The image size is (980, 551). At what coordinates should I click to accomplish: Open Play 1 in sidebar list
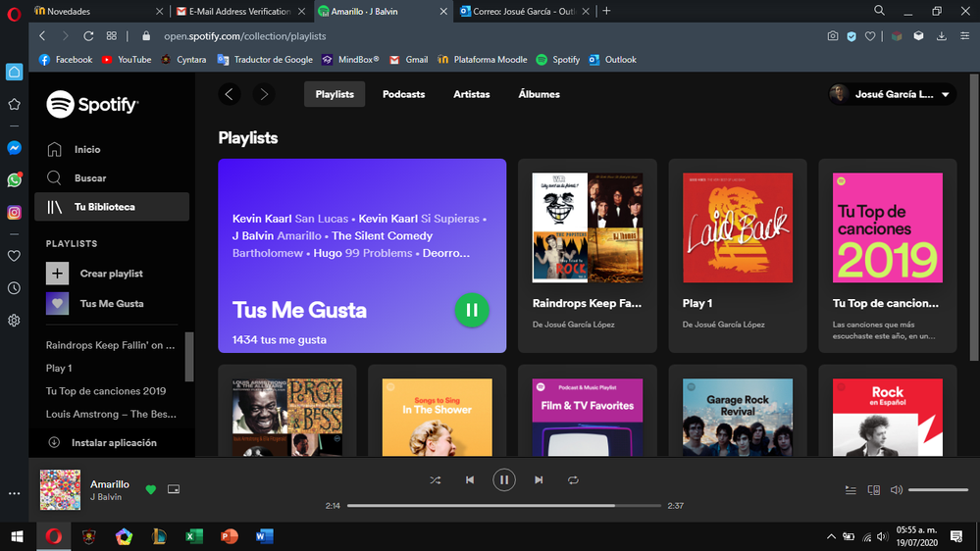pos(59,368)
